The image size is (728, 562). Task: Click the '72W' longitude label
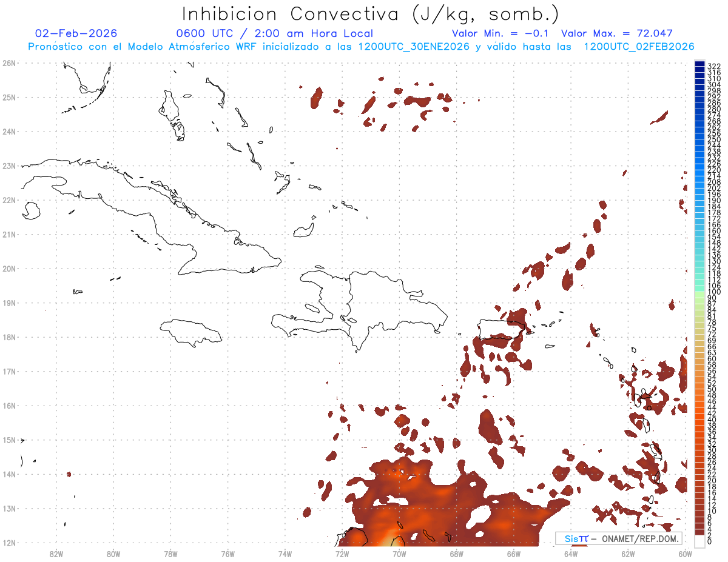342,553
